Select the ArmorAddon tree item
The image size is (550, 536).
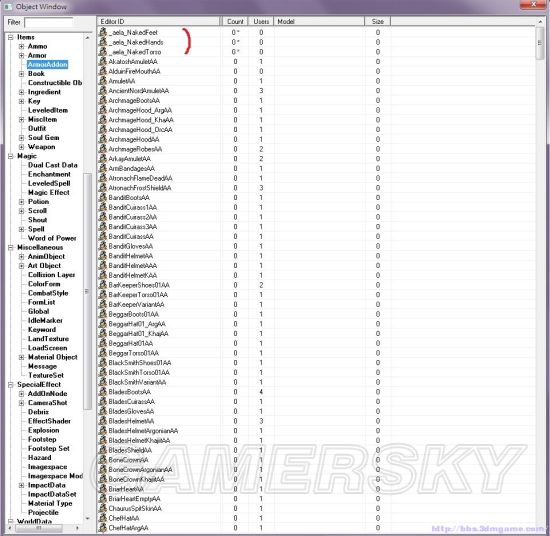pos(47,65)
